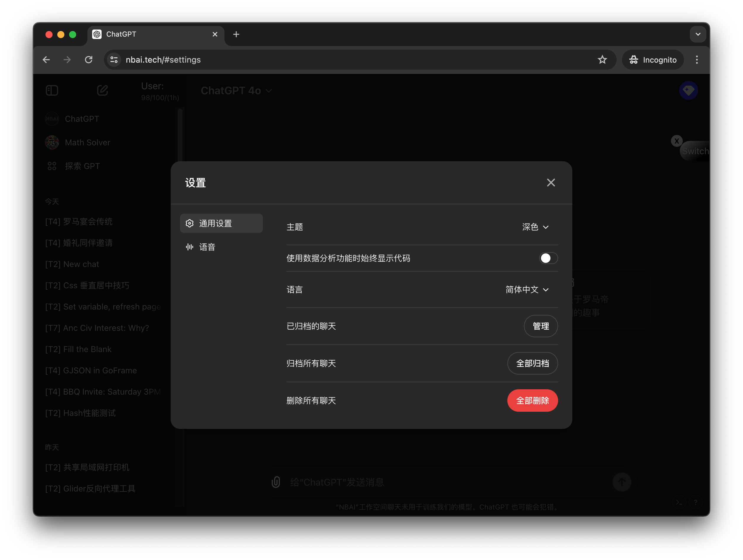Click the paperclip attach file icon
The image size is (743, 560).
click(276, 482)
